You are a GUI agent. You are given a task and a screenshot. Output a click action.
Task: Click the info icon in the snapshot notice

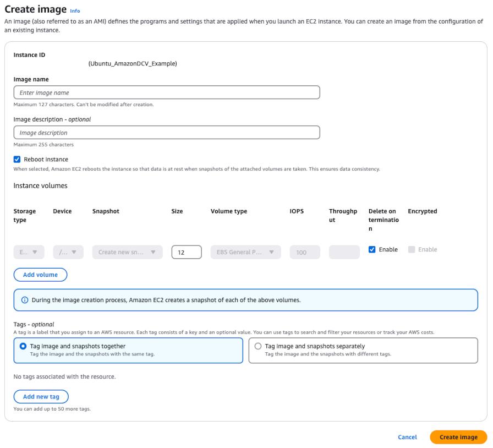pyautogui.click(x=24, y=301)
